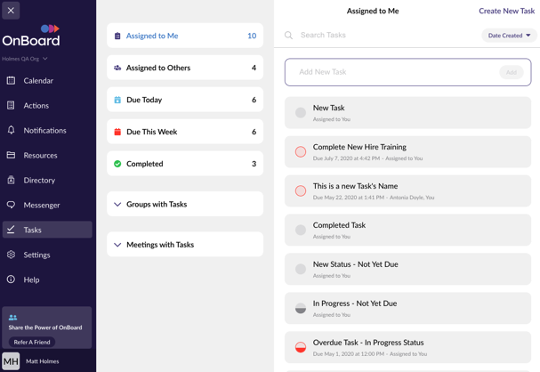540x372 pixels.
Task: Click the Resources folder icon
Action: click(x=11, y=155)
